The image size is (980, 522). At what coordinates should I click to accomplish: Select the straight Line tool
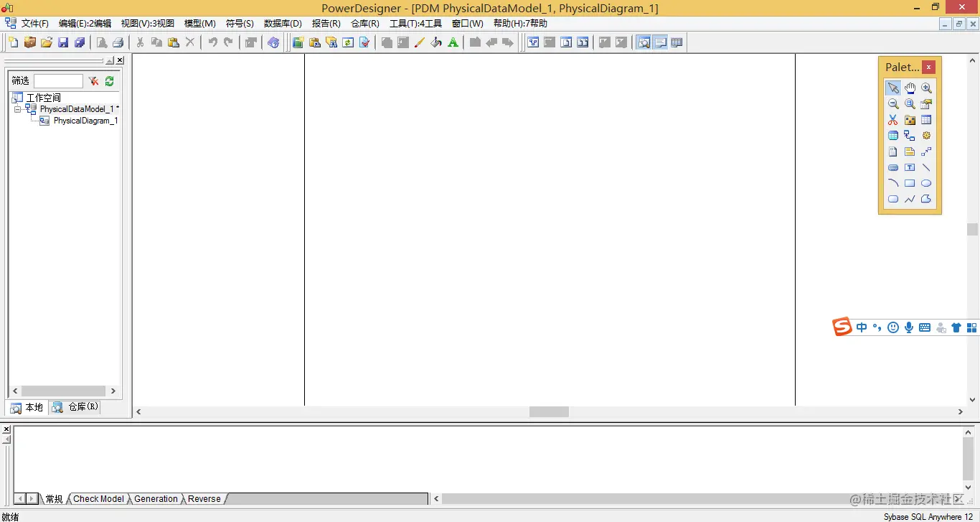[926, 167]
